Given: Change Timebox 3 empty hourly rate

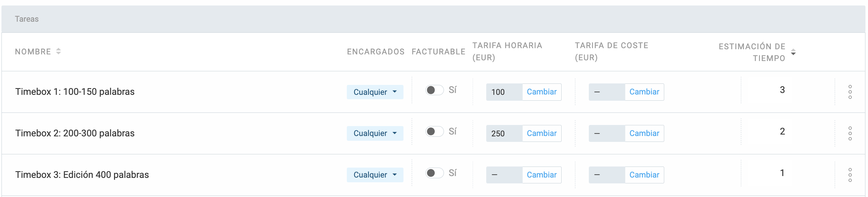Looking at the screenshot, I should [542, 175].
